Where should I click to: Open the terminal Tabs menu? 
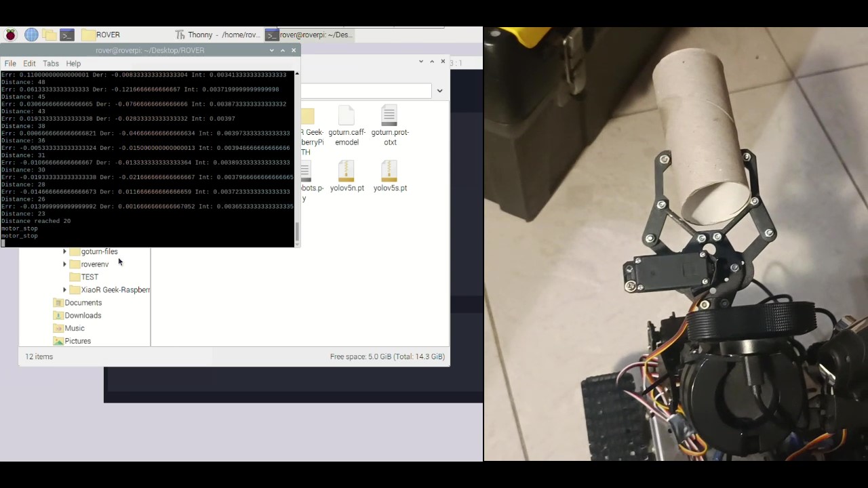[x=51, y=63]
